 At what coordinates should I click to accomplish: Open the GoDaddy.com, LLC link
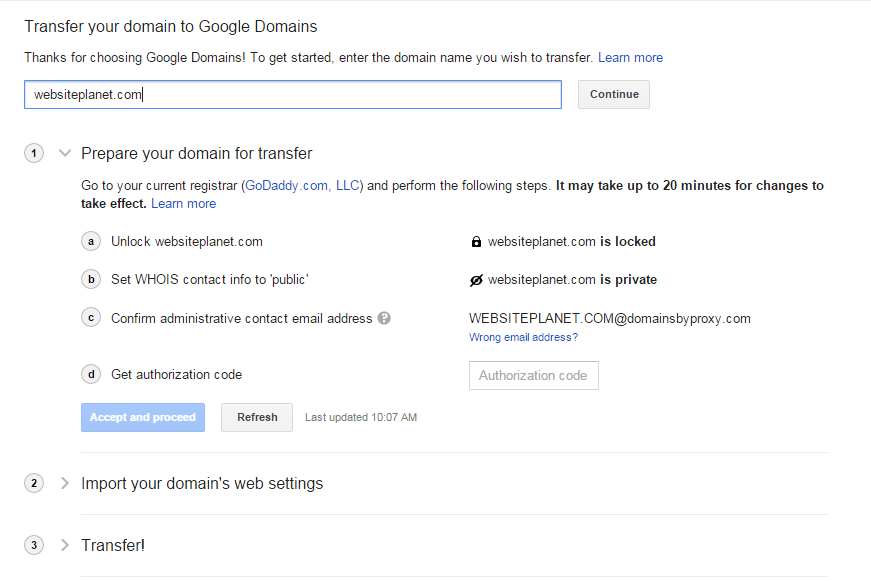(x=302, y=186)
